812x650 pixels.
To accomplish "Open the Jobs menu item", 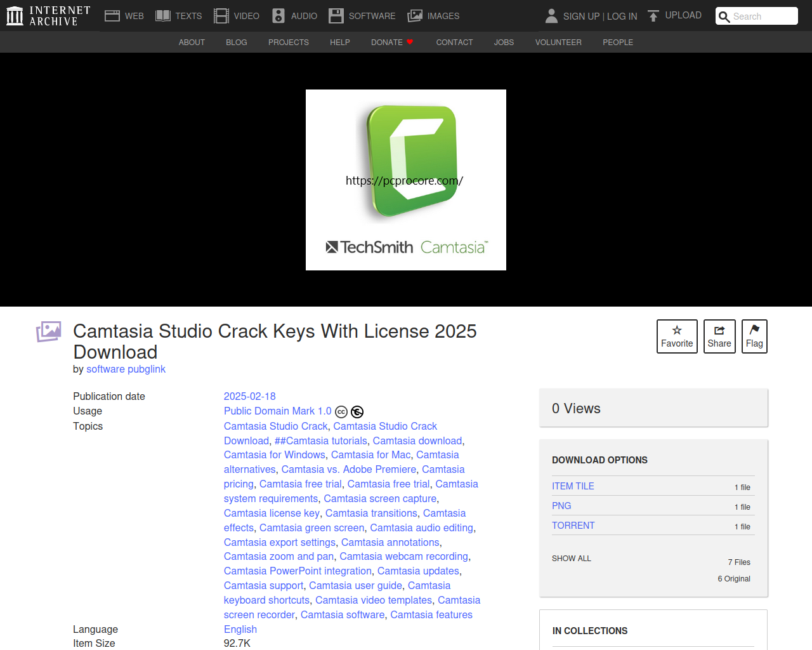I will coord(504,43).
